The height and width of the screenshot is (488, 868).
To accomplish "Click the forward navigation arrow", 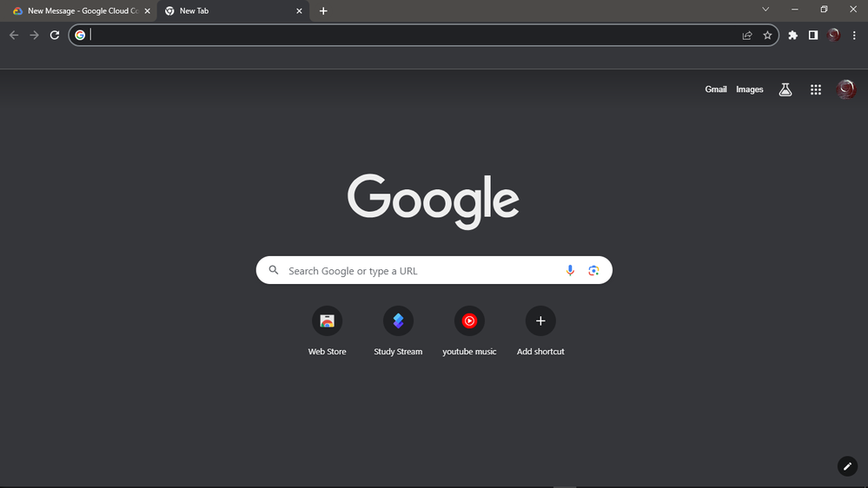I will point(35,36).
